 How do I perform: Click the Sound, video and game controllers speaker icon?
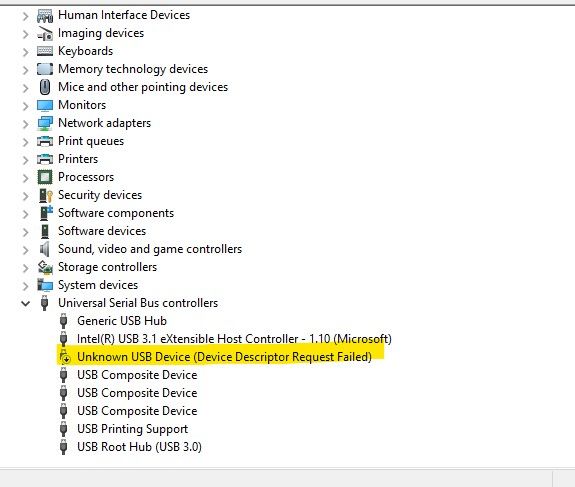(x=44, y=249)
